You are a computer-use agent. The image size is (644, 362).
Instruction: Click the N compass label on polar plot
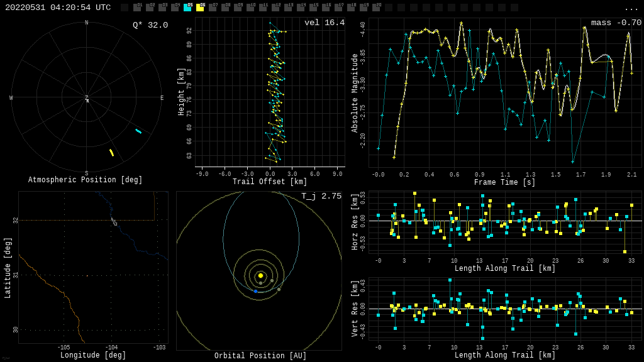(87, 23)
